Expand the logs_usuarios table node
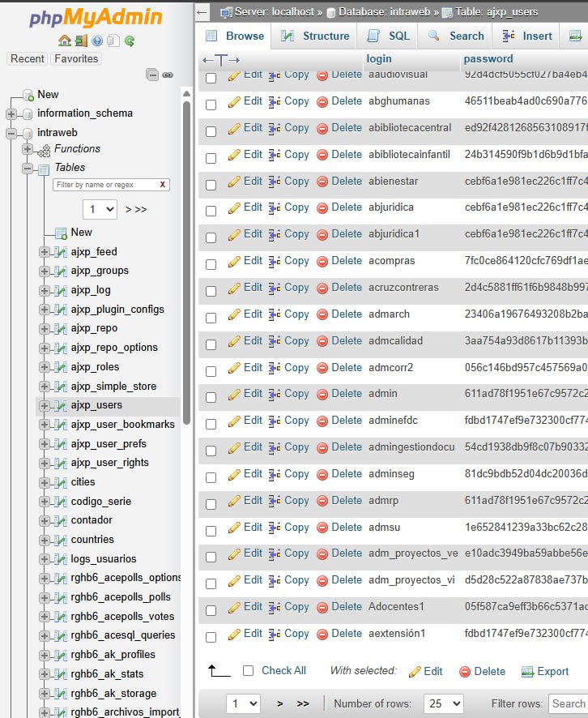Viewport: 588px width, 718px height. point(44,559)
